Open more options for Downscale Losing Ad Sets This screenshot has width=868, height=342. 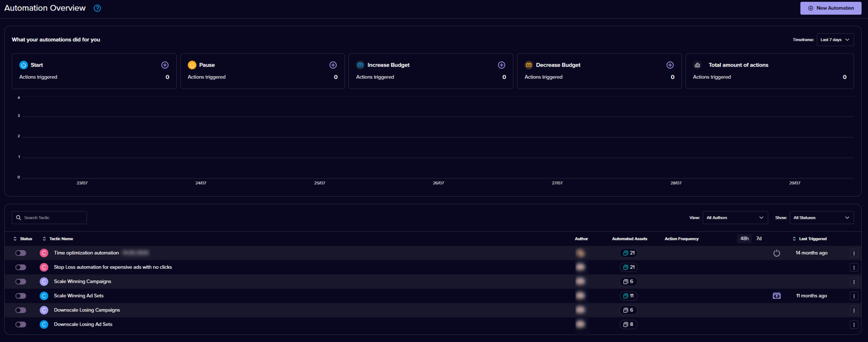[854, 325]
